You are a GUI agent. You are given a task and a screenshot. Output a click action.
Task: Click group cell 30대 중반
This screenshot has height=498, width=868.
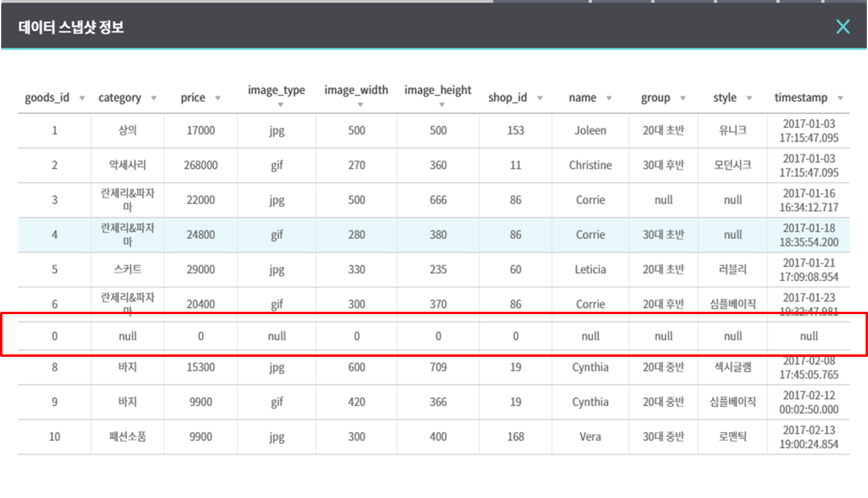tap(663, 437)
